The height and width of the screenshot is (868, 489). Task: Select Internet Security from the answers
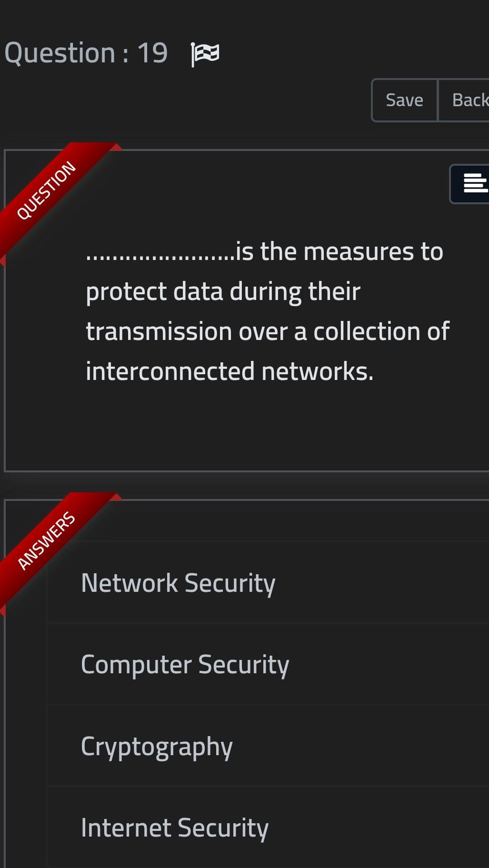coord(175,828)
